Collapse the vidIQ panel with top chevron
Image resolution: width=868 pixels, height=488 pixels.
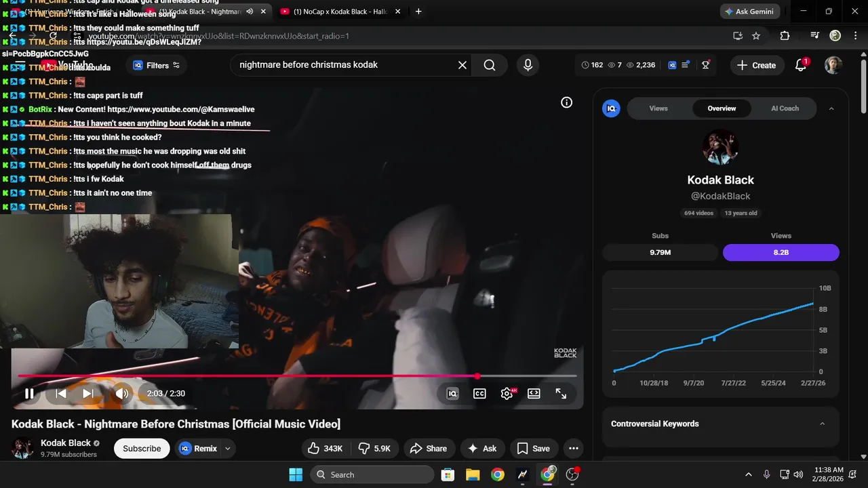point(831,108)
